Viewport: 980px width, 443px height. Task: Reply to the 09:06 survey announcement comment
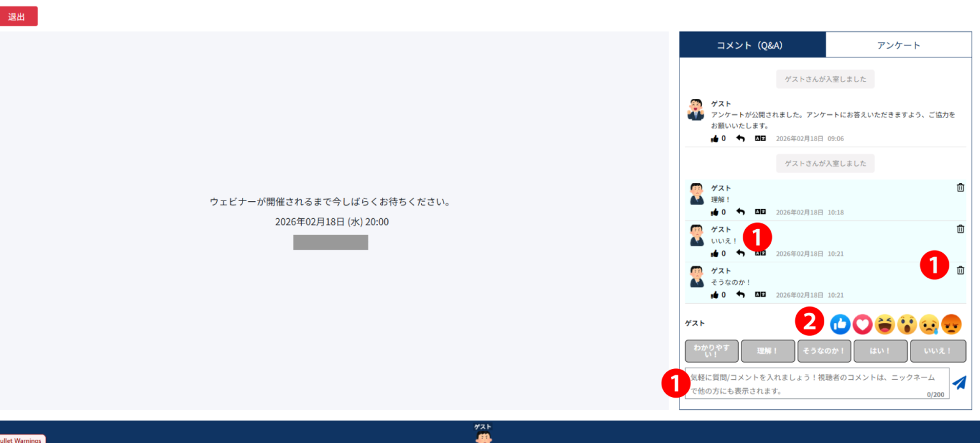coord(740,139)
